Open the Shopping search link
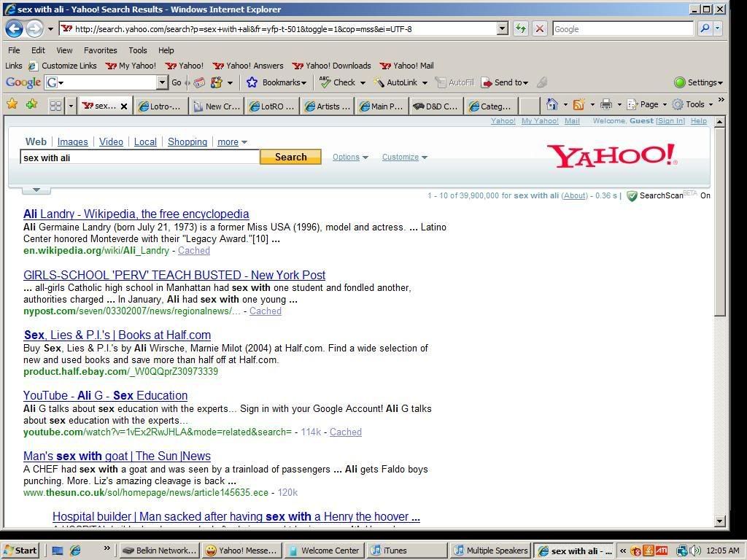This screenshot has width=747, height=560. point(187,142)
